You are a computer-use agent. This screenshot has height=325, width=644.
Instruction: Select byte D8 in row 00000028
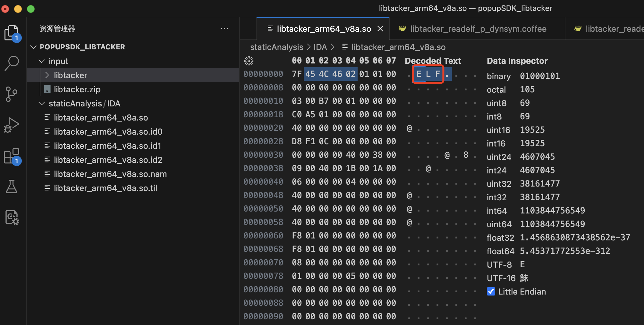click(x=297, y=141)
